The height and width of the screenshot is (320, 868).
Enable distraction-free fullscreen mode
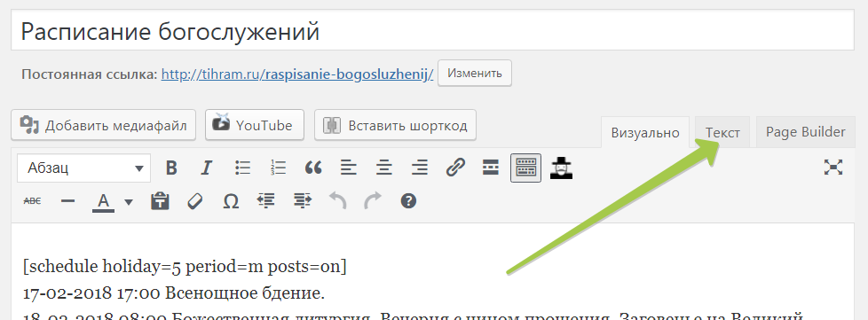tap(833, 168)
